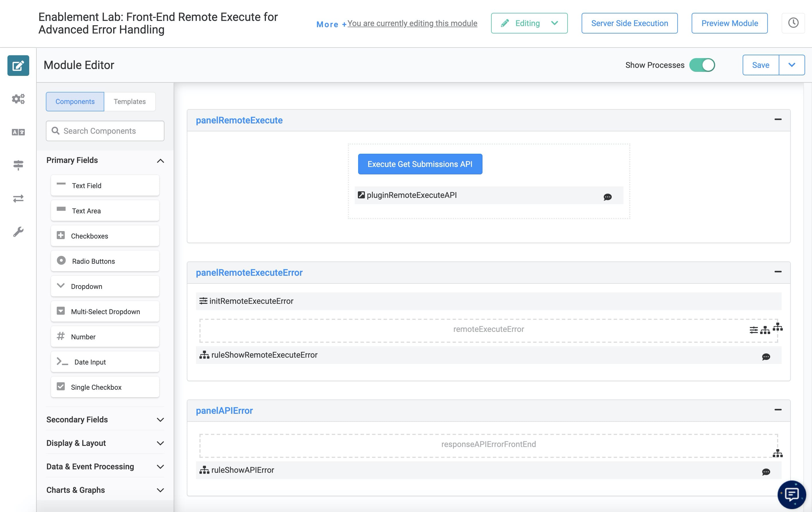Open module settings gears icon in sidebar
Image resolution: width=812 pixels, height=512 pixels.
point(18,99)
